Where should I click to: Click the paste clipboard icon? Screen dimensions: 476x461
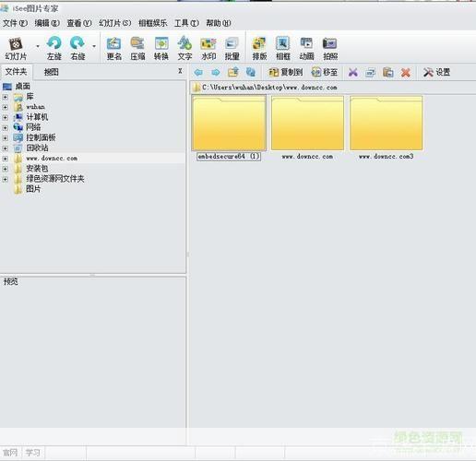(x=388, y=73)
